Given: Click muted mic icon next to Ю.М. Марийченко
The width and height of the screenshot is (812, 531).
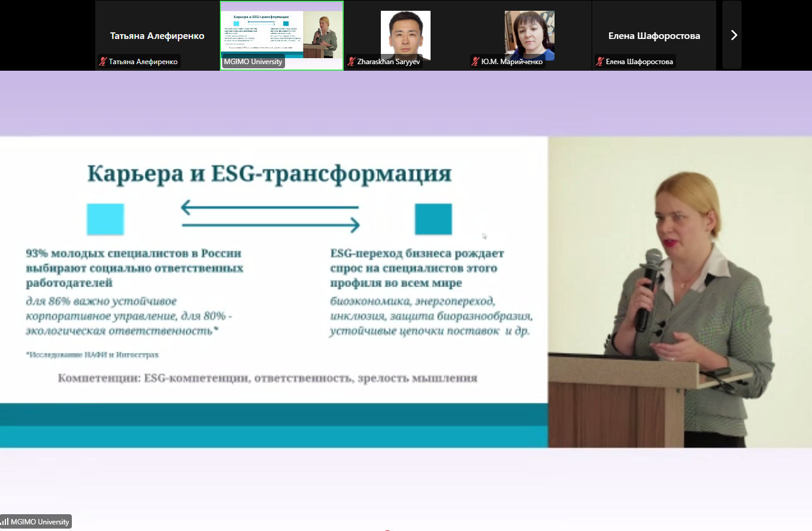Looking at the screenshot, I should pos(475,62).
